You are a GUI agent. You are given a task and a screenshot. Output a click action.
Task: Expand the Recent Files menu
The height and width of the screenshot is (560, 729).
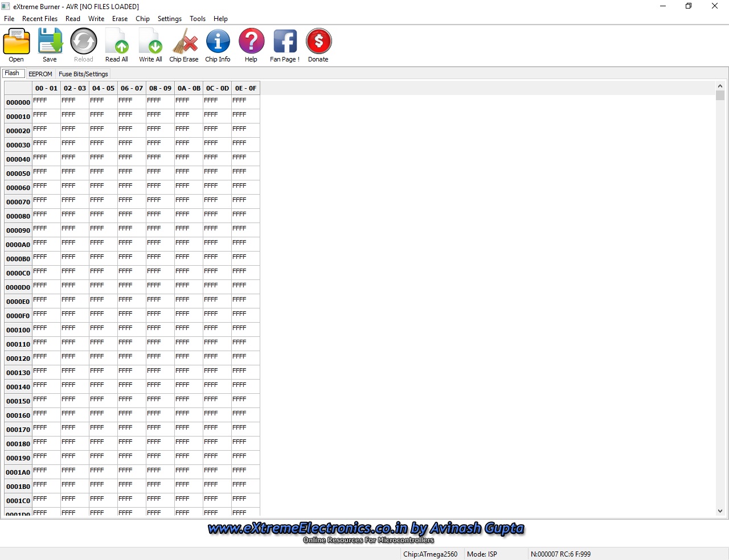click(40, 19)
